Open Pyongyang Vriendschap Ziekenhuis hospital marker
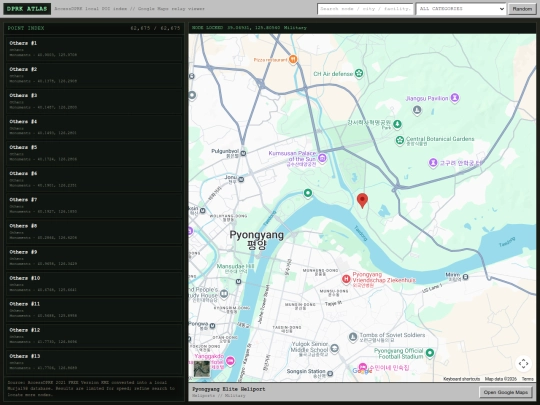The height and width of the screenshot is (405, 540). pyautogui.click(x=346, y=279)
